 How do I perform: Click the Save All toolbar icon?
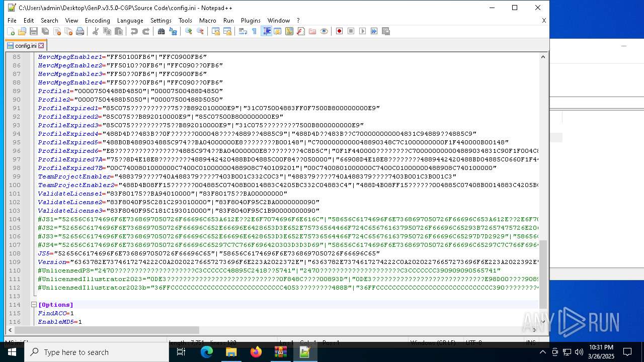point(45,31)
